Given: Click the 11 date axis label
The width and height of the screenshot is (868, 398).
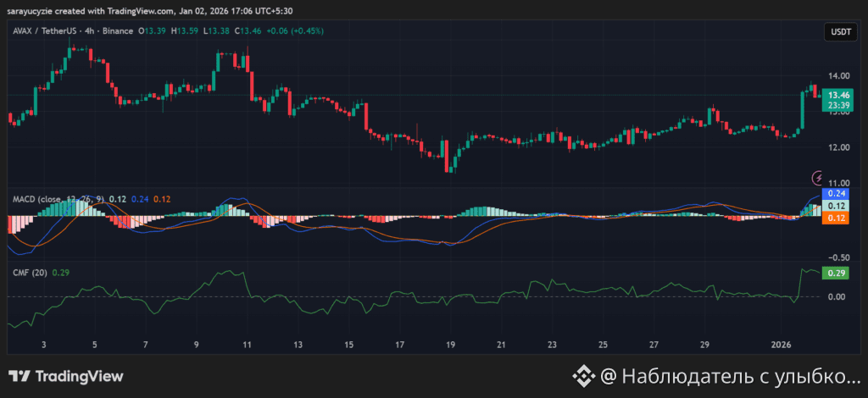Looking at the screenshot, I should [247, 345].
